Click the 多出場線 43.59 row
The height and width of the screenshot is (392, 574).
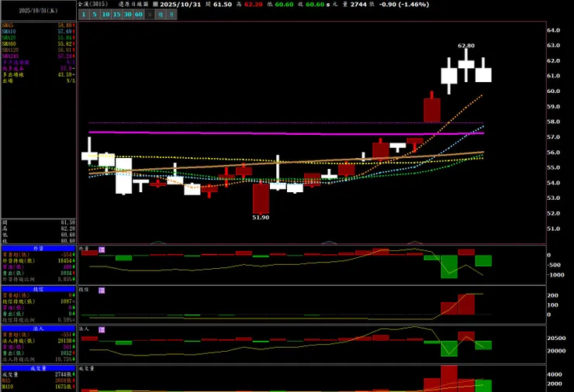(39, 74)
